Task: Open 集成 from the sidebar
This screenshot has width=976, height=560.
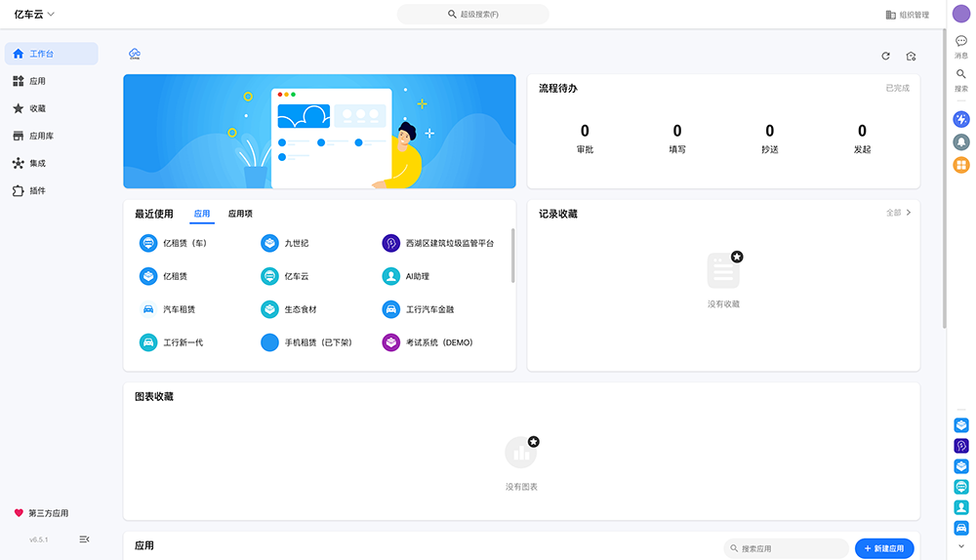Action: coord(38,163)
